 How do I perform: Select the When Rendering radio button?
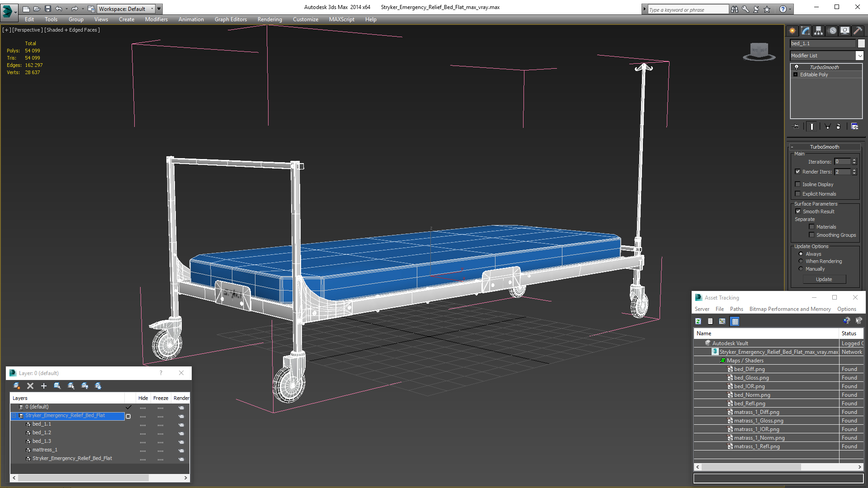tap(801, 261)
